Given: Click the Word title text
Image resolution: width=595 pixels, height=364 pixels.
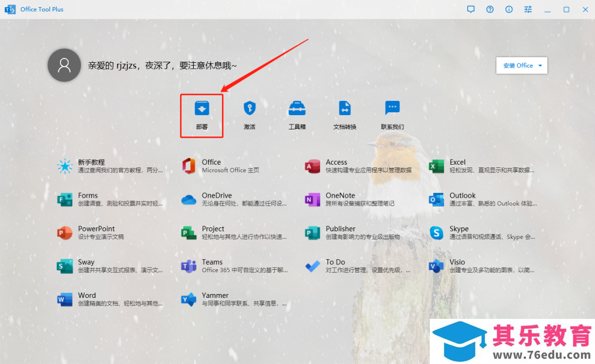Looking at the screenshot, I should [x=87, y=295].
